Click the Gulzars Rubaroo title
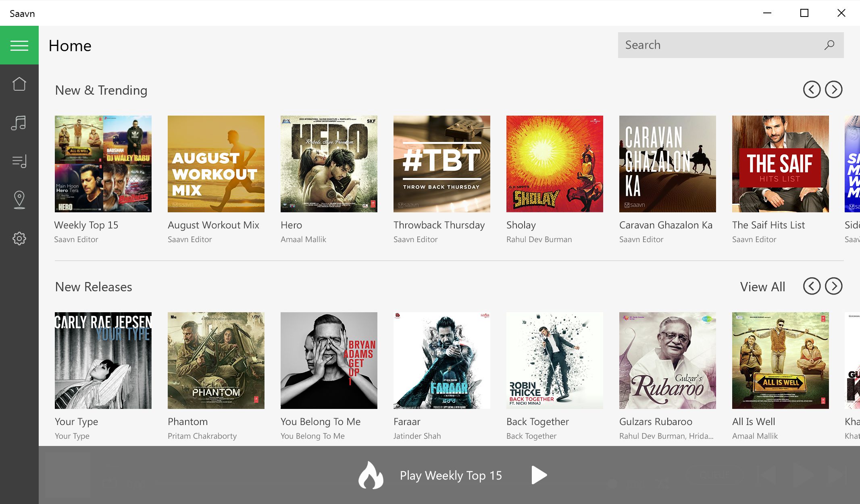Screen dimensions: 860x504 [656, 422]
